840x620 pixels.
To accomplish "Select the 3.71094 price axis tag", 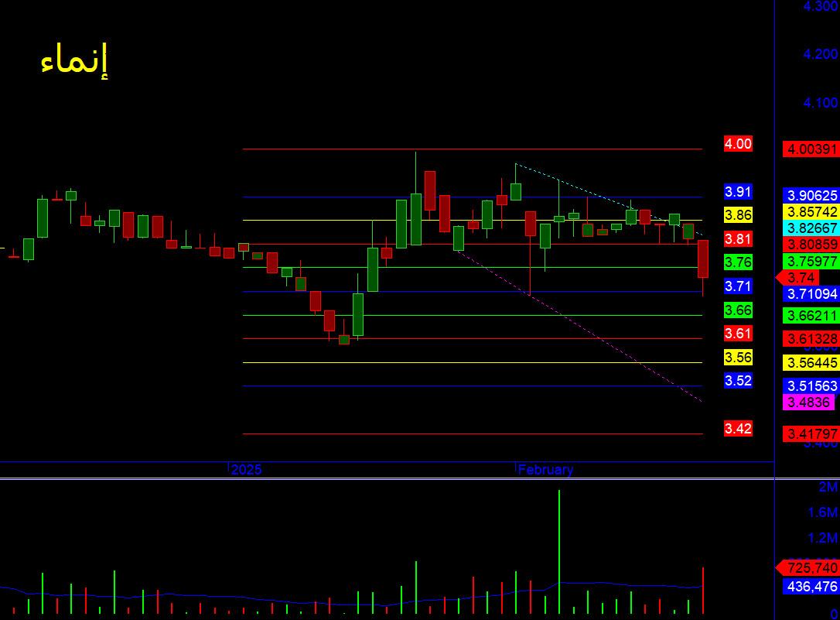I will point(811,293).
